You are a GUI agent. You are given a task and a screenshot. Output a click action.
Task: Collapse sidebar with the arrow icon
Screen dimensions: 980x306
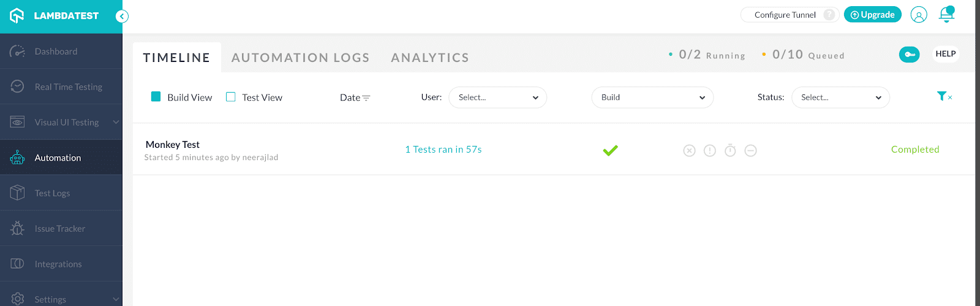[x=122, y=17]
